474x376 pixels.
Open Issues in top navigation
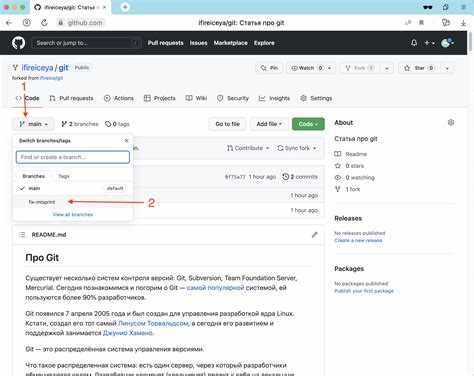[x=199, y=43]
